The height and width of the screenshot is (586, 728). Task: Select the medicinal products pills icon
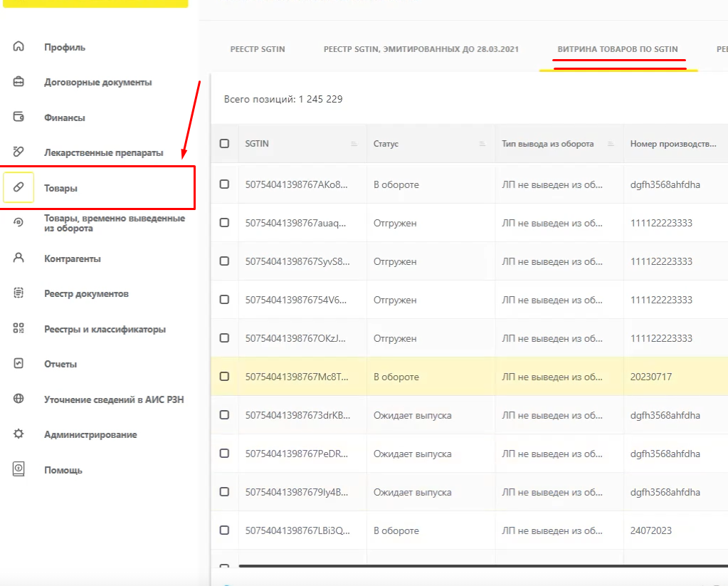tap(19, 152)
